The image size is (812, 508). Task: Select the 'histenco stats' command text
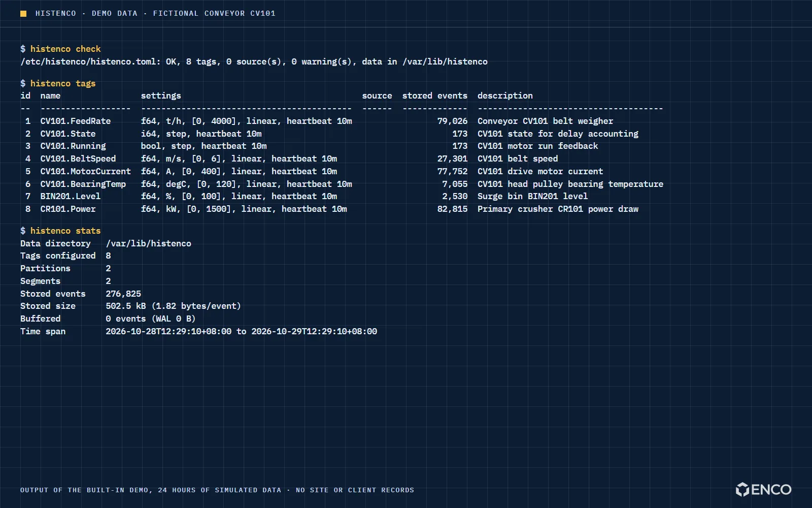click(65, 231)
